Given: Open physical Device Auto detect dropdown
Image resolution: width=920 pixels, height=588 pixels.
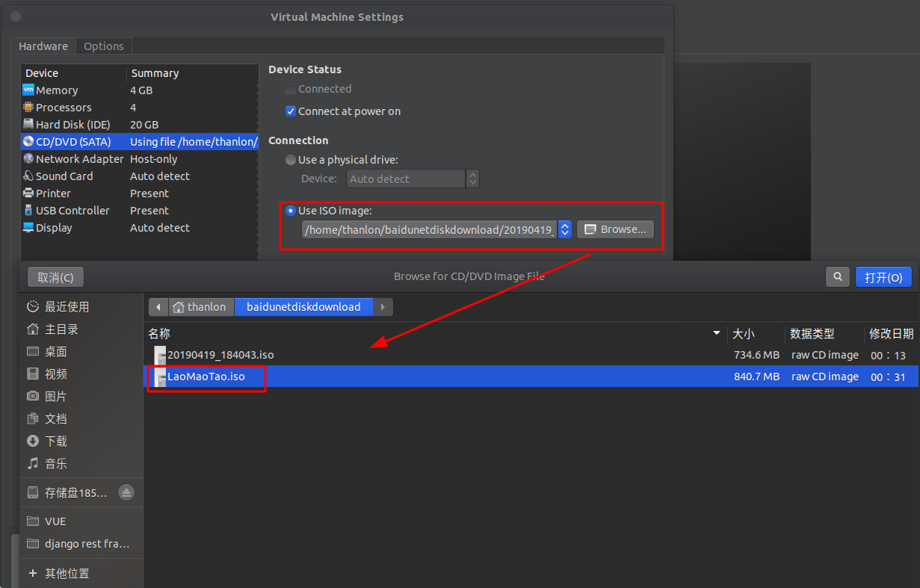Looking at the screenshot, I should click(413, 179).
